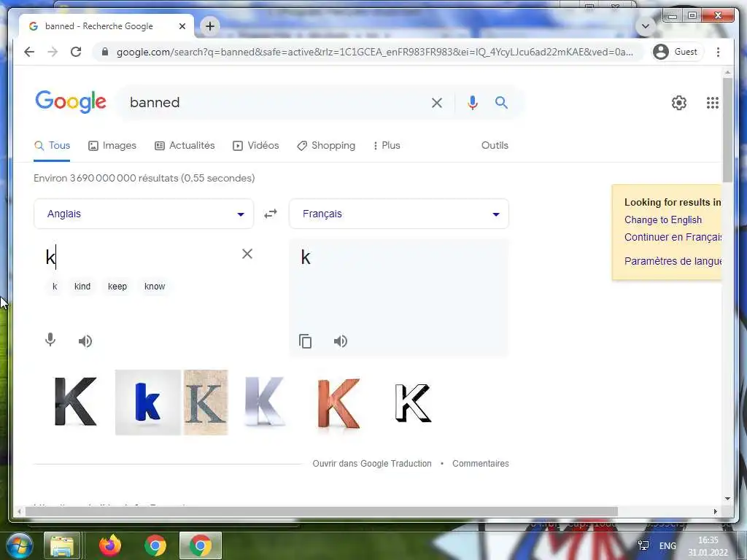Image resolution: width=747 pixels, height=560 pixels.
Task: Clear the Google search box with X
Action: [436, 102]
